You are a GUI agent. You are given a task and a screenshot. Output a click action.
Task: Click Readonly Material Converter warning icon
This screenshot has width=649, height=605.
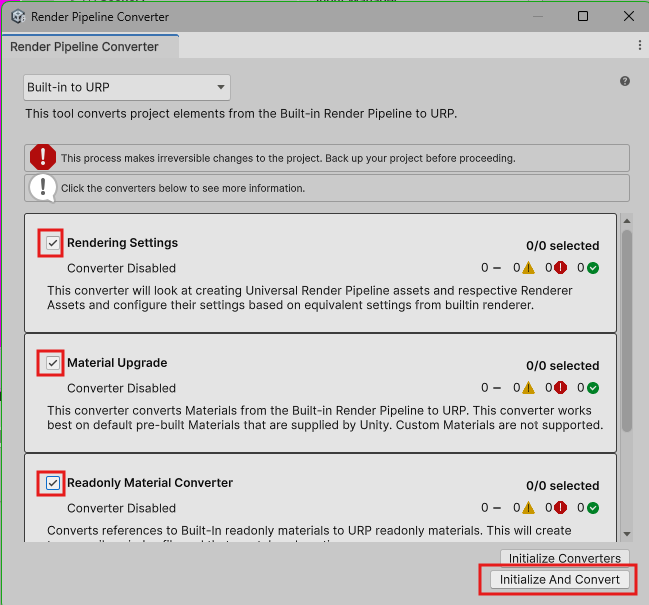(528, 508)
